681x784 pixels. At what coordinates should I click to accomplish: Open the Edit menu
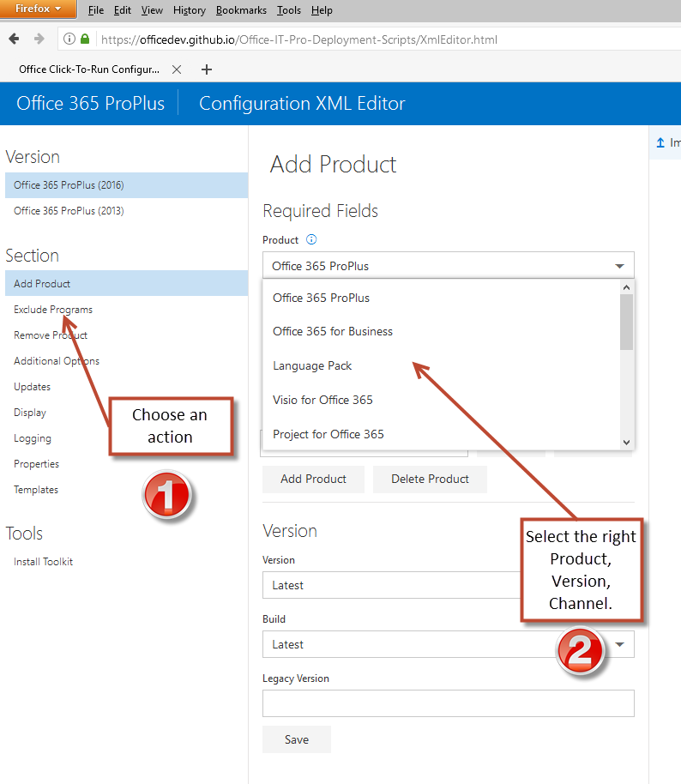(x=122, y=10)
